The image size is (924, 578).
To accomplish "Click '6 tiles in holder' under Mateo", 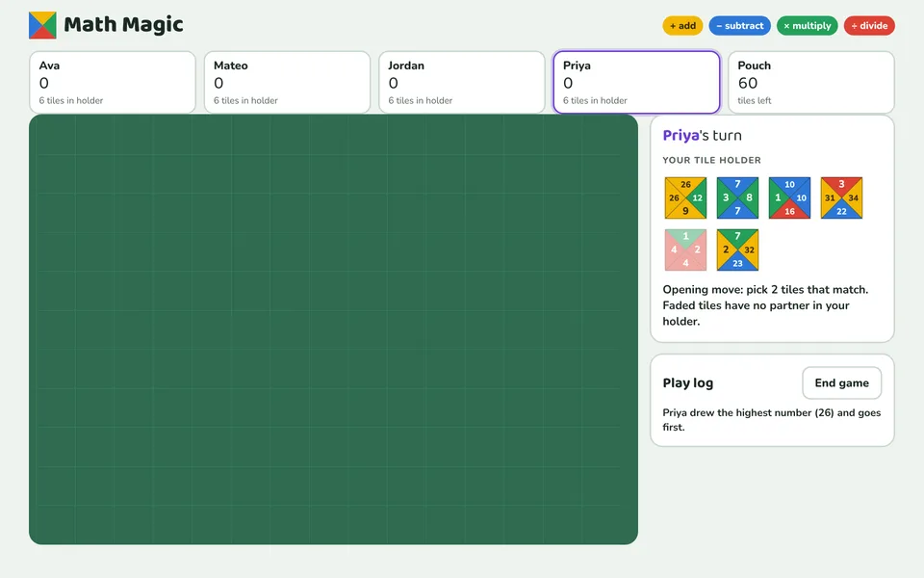I will [245, 101].
